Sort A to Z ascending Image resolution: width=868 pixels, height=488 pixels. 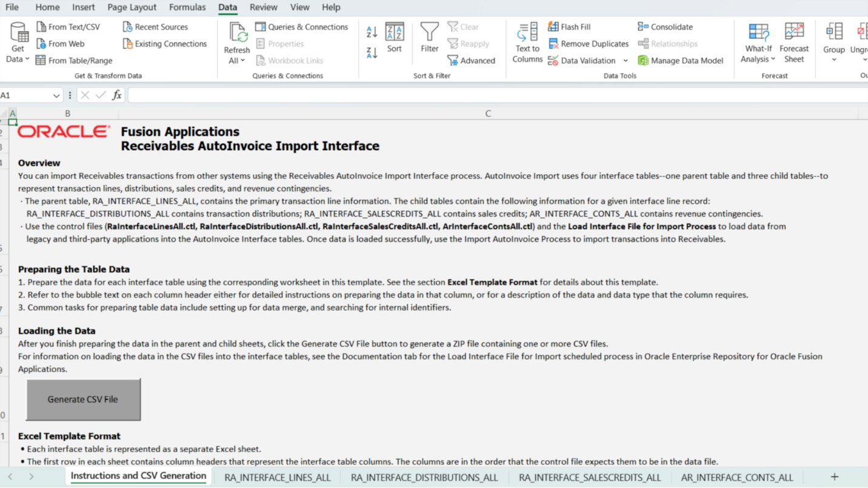[x=372, y=32]
